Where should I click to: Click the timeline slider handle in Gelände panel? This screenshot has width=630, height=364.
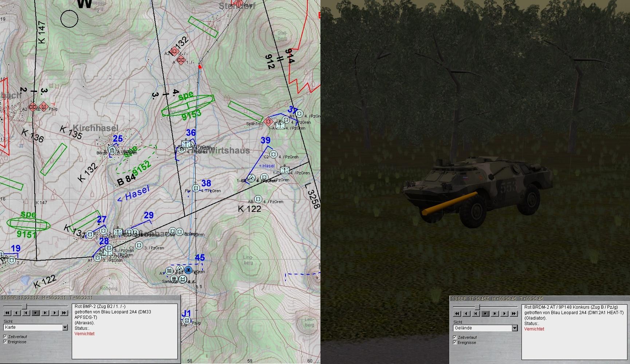coord(477,307)
